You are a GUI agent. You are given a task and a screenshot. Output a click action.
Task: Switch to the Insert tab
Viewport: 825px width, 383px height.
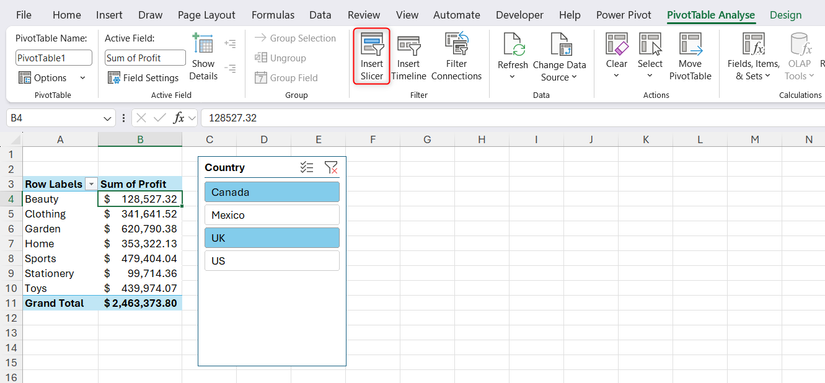click(x=109, y=15)
